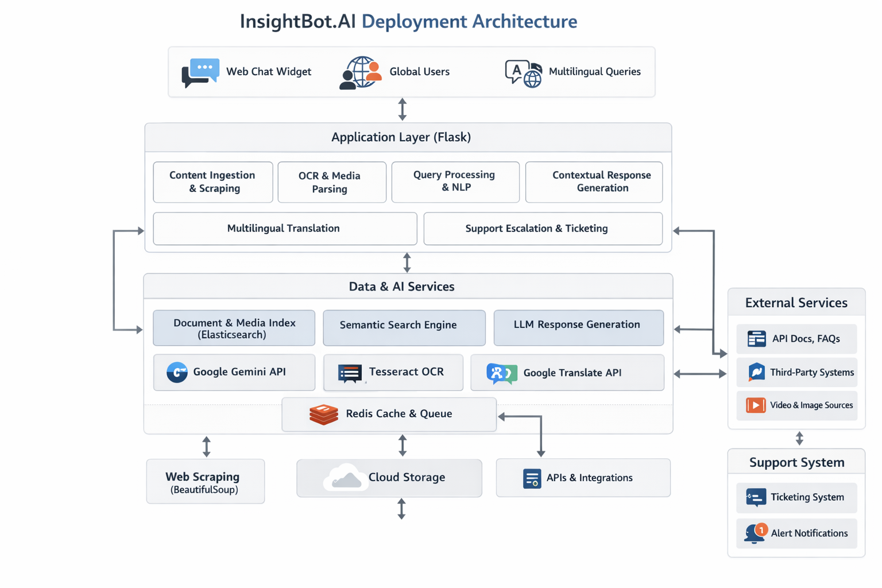
Task: Select the Semantic Search Engine box
Action: [x=404, y=328]
